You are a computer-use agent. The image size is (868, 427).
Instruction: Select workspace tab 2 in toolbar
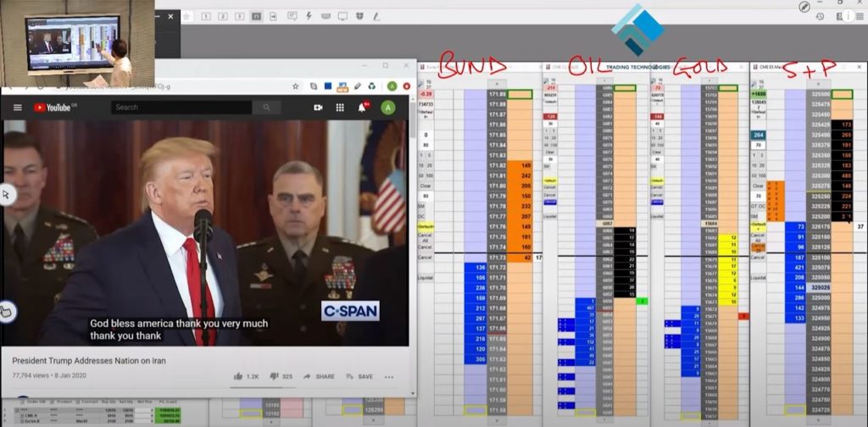(222, 16)
